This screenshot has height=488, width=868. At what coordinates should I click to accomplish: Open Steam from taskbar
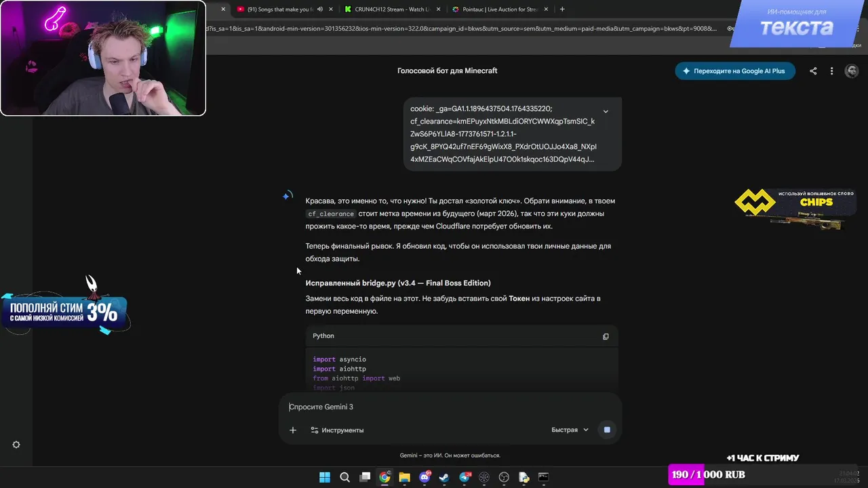point(444,477)
